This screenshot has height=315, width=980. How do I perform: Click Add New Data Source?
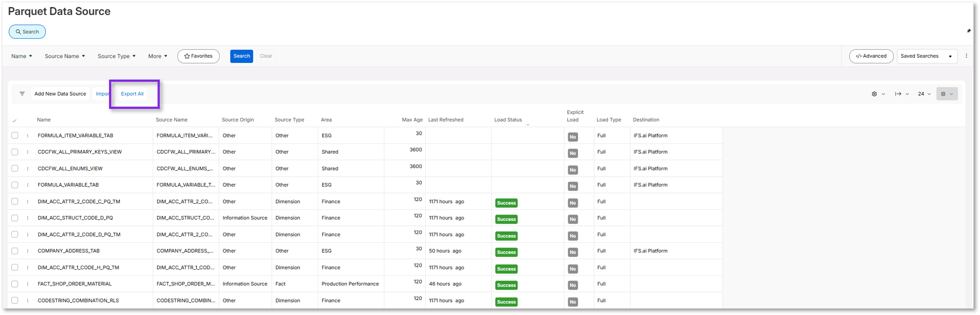(x=60, y=94)
